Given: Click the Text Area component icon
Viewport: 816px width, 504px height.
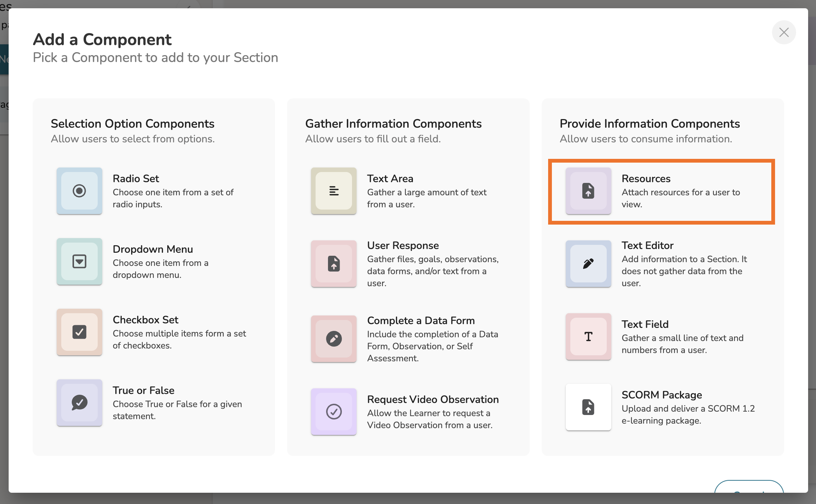Looking at the screenshot, I should (x=334, y=191).
